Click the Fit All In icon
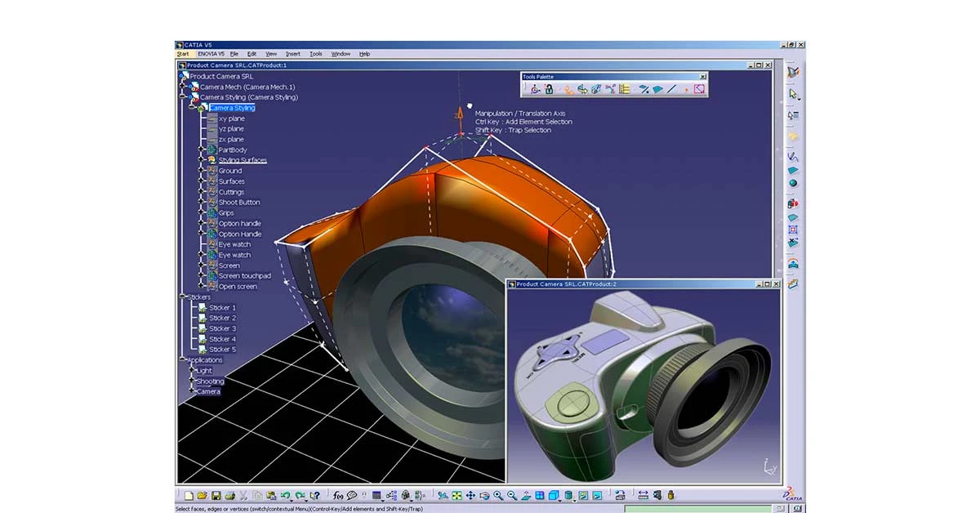Image resolution: width=980 pixels, height=513 pixels. 456,496
